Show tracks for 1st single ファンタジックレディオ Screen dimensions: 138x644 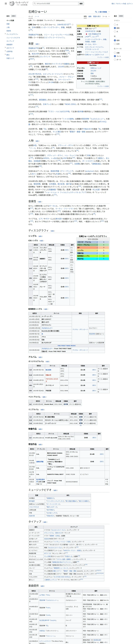tap(67, 250)
